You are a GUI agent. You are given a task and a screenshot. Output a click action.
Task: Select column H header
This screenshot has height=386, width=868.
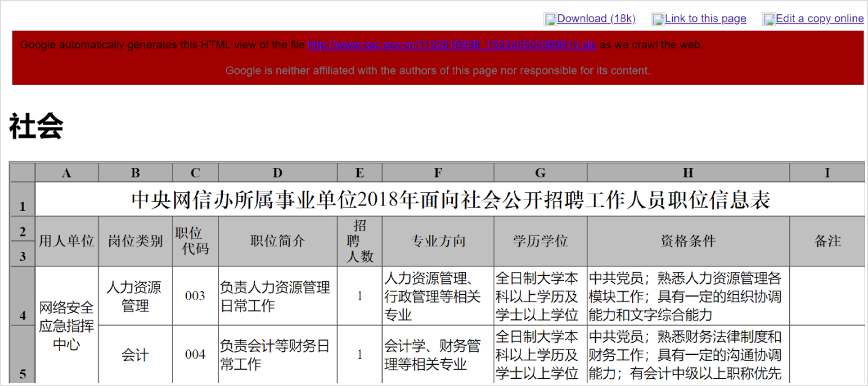(x=688, y=173)
